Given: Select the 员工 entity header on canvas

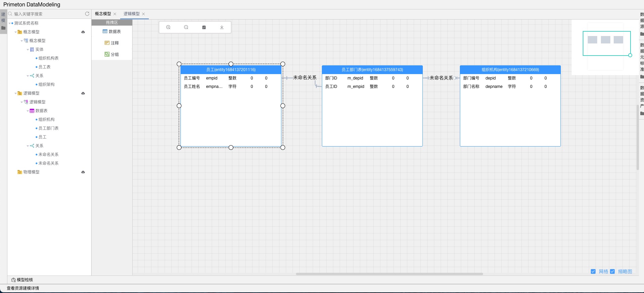Looking at the screenshot, I should pos(231,70).
